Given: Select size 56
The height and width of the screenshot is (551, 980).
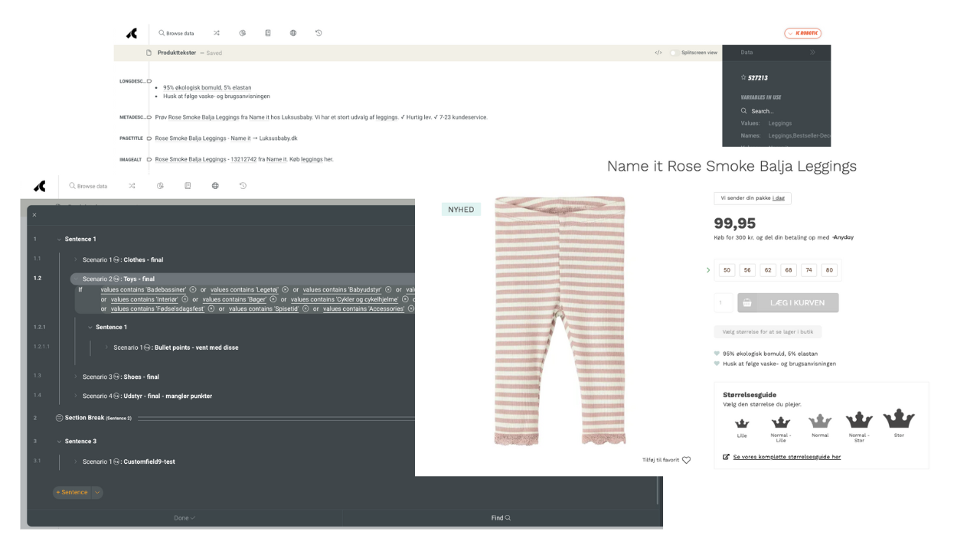Looking at the screenshot, I should (x=747, y=270).
